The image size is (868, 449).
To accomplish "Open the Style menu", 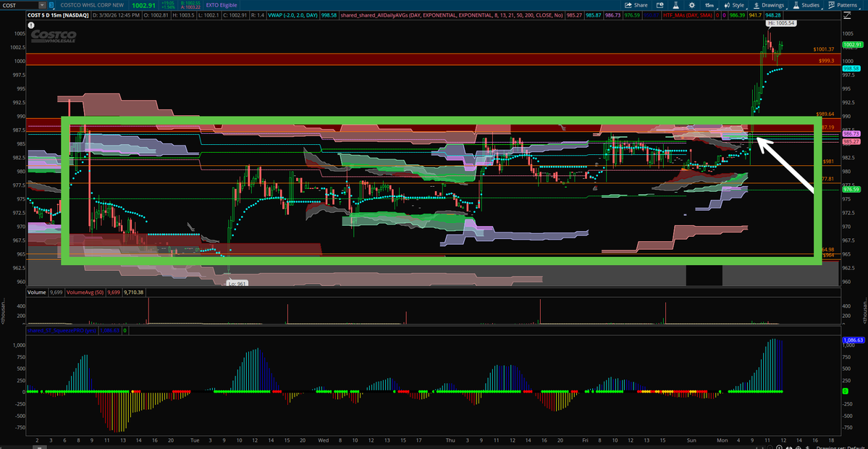I will coord(734,4).
